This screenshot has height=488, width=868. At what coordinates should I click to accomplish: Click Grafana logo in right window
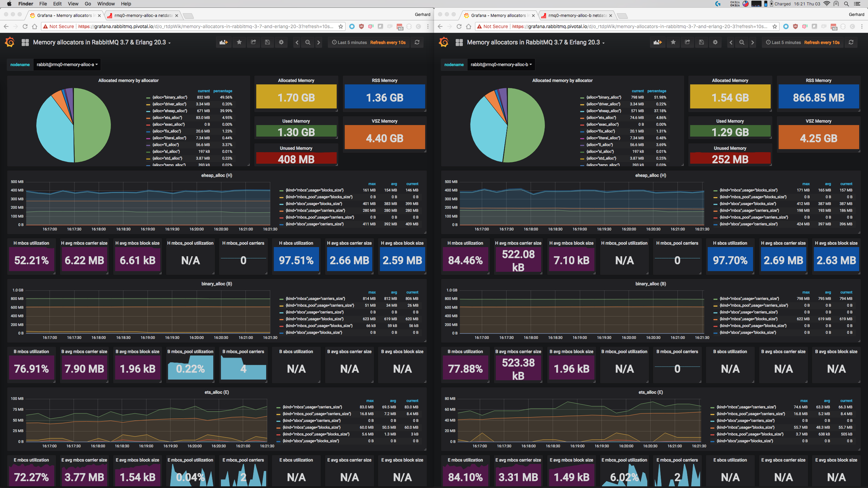point(443,42)
